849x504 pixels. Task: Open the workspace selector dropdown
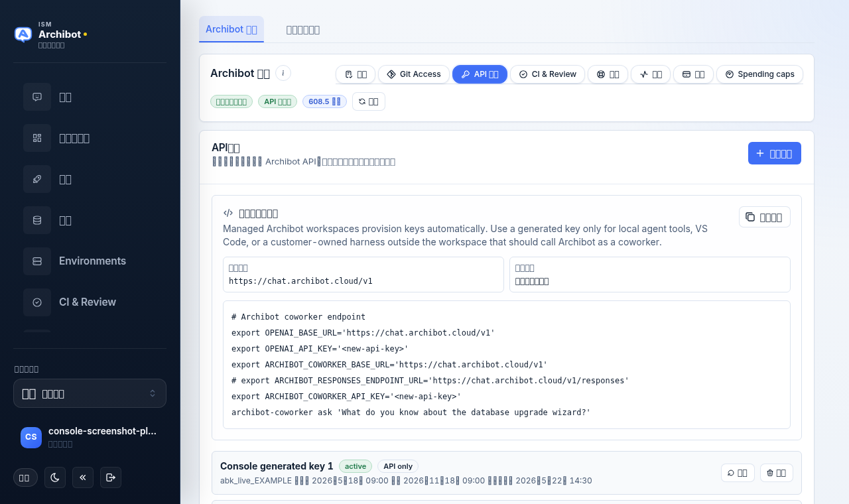click(90, 393)
